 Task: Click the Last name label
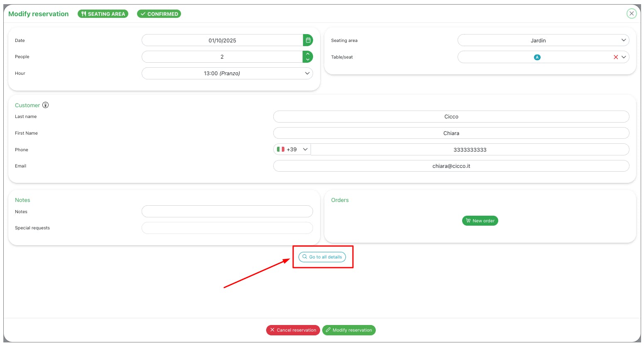26,116
